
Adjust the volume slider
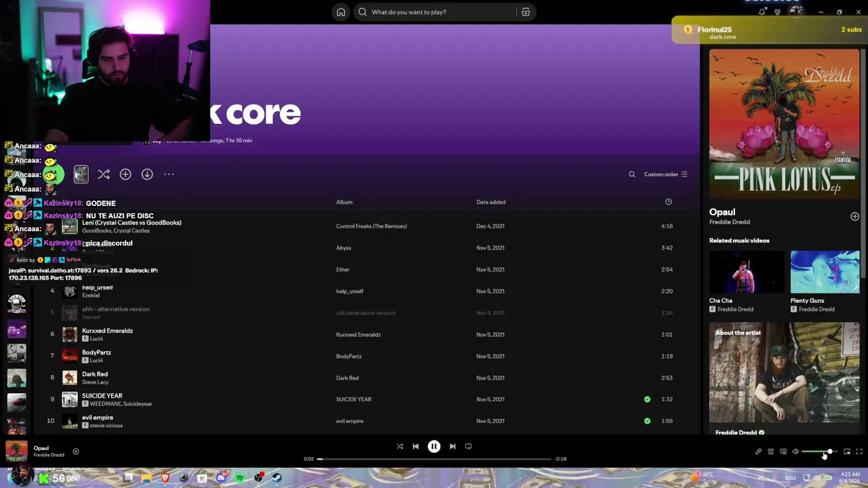point(818,452)
